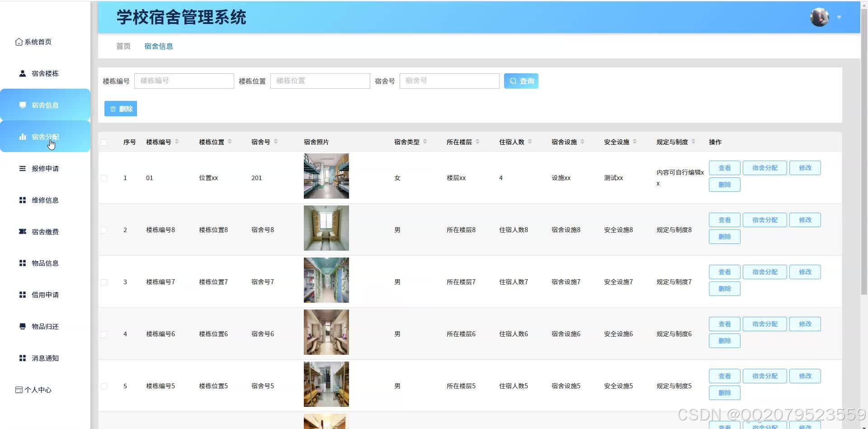Focus the 楼栋位置 search input

click(x=320, y=81)
